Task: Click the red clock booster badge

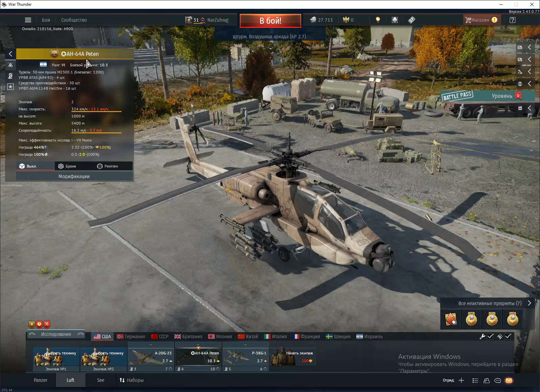Action: [x=39, y=325]
